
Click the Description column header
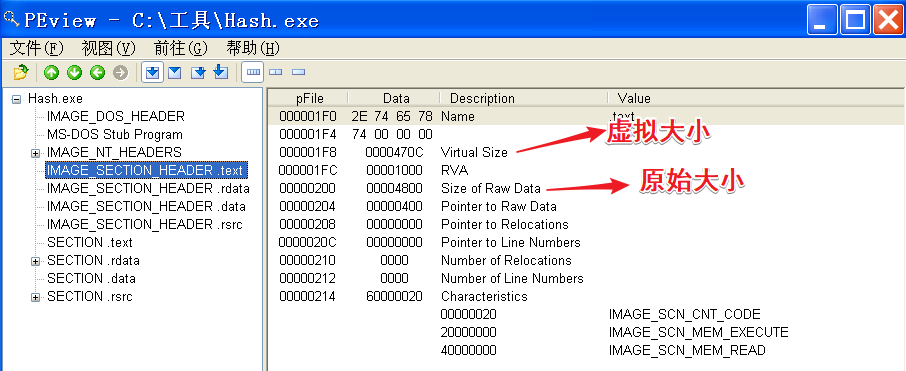pyautogui.click(x=524, y=98)
